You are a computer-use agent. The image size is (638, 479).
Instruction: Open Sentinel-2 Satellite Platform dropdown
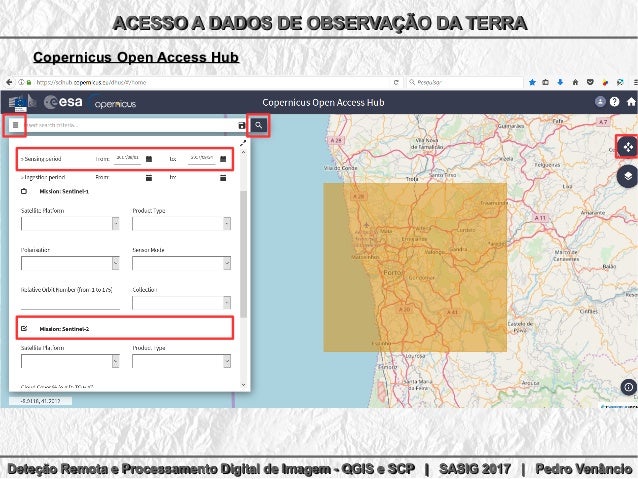[x=70, y=361]
